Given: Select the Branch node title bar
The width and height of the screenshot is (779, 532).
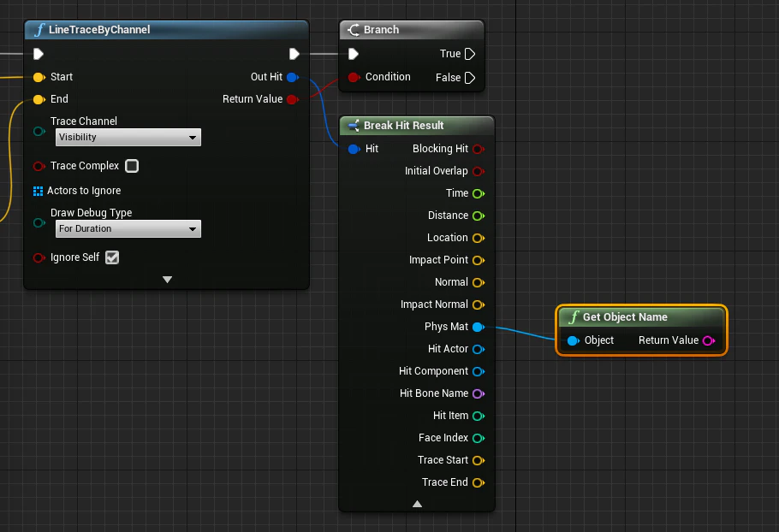Looking at the screenshot, I should pos(412,30).
